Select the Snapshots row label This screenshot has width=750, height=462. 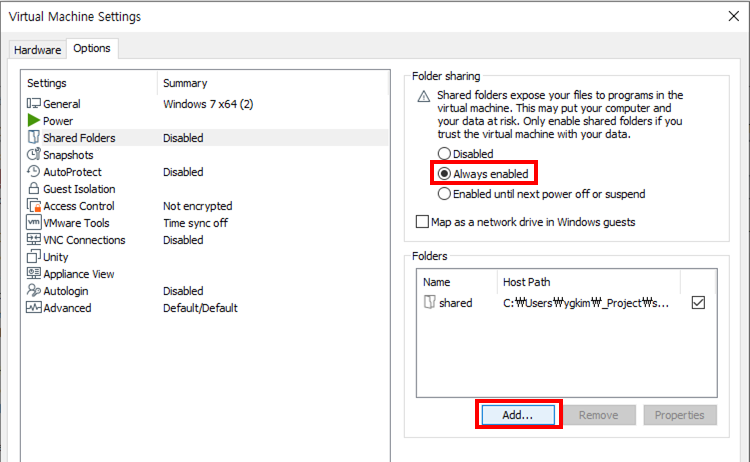[x=68, y=155]
